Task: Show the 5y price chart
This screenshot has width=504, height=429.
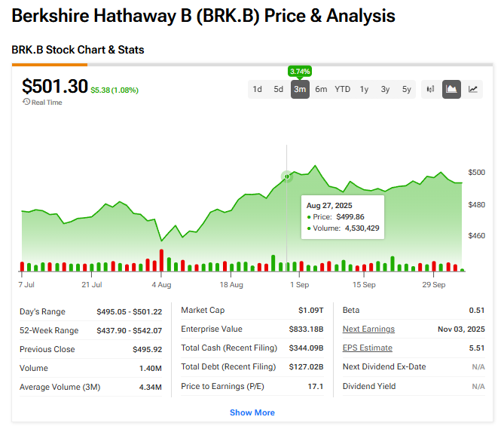Action: 407,89
